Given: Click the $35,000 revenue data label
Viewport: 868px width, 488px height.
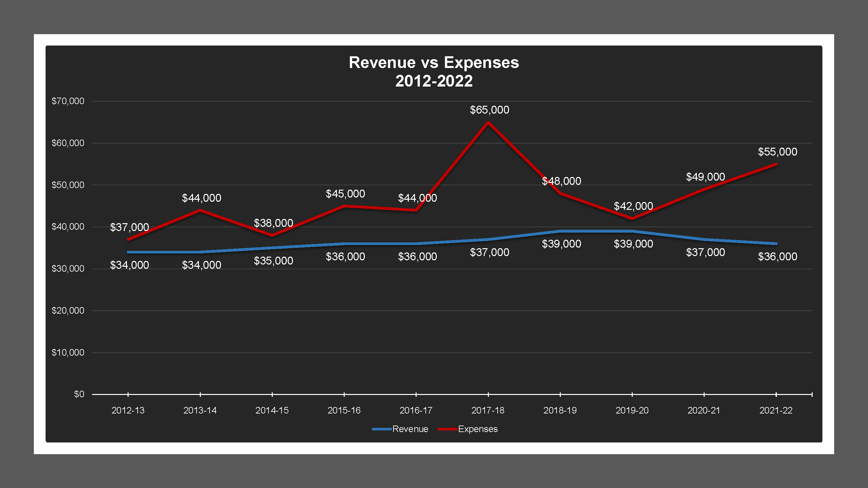Looking at the screenshot, I should tap(273, 261).
